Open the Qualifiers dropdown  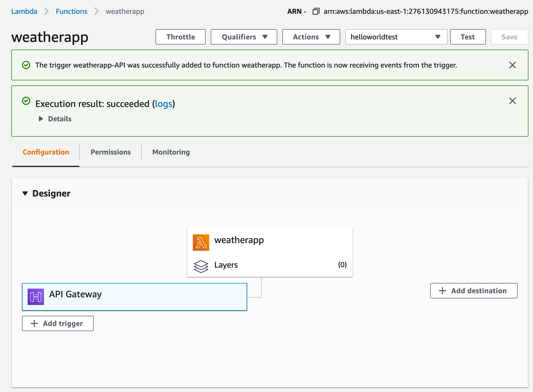click(x=243, y=37)
